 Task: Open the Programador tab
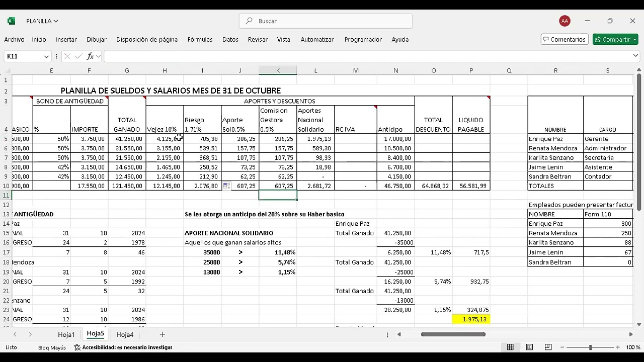click(x=363, y=39)
